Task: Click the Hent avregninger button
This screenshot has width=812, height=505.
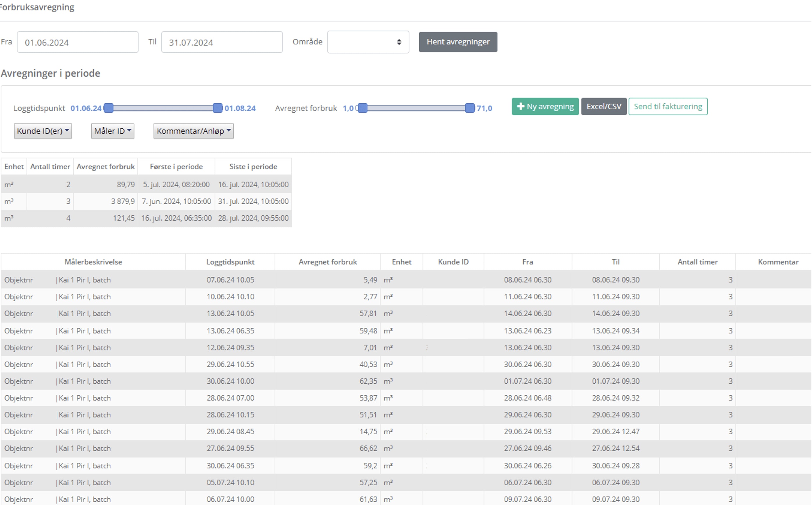Action: coord(458,42)
